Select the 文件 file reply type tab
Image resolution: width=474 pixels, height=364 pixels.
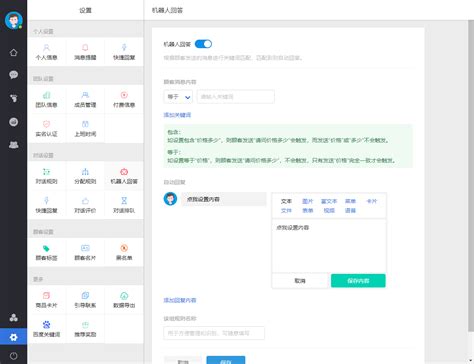pos(286,211)
